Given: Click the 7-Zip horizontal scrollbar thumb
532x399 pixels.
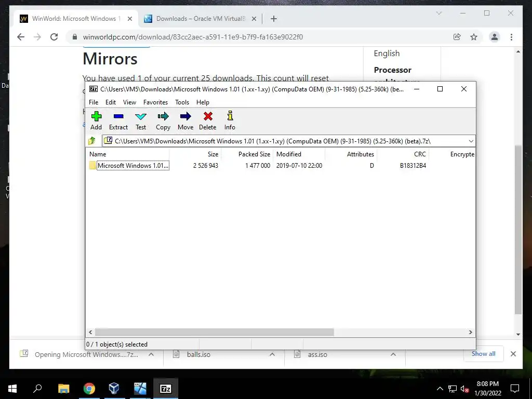Looking at the screenshot, I should pos(215,332).
